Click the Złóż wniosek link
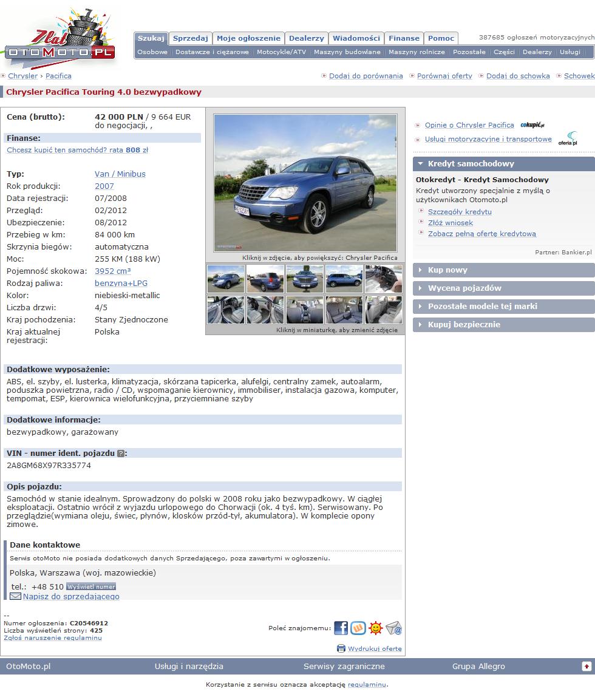This screenshot has height=700, width=595. click(x=450, y=223)
